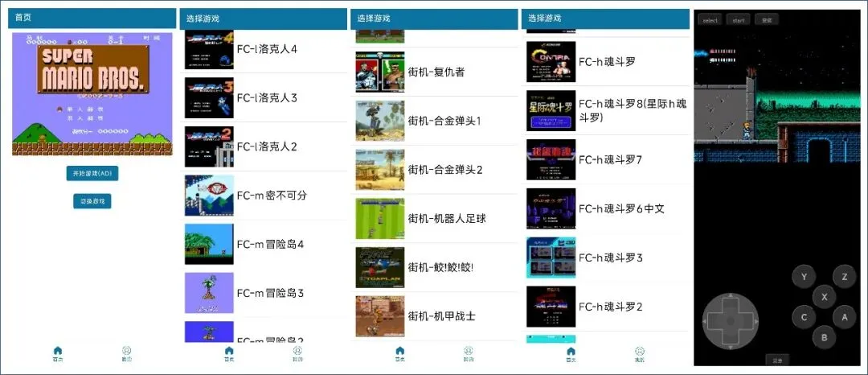Tap the home icon on the Mario home screen
This screenshot has width=868, height=375.
(x=58, y=350)
